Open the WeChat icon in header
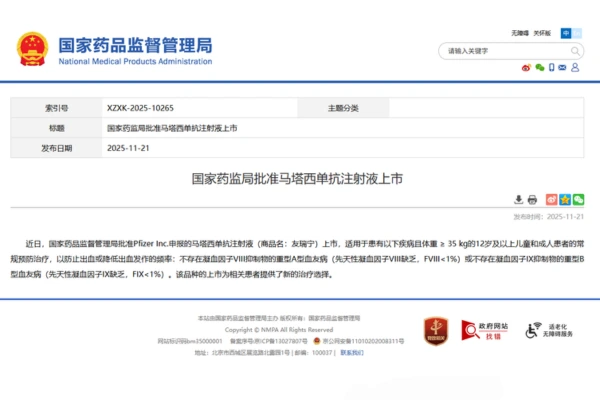Viewport: 600px width, 400px height. pyautogui.click(x=540, y=68)
